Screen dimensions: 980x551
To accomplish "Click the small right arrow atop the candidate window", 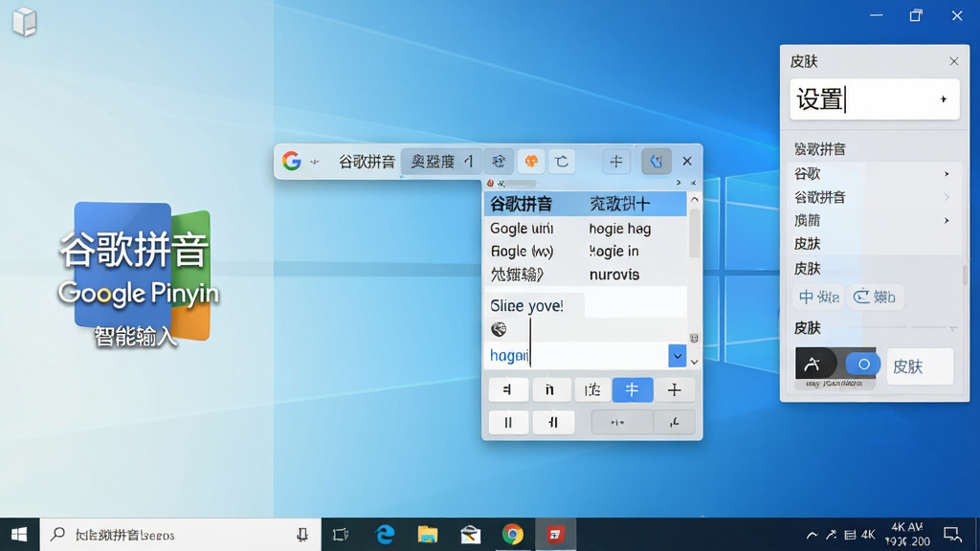I will point(679,183).
